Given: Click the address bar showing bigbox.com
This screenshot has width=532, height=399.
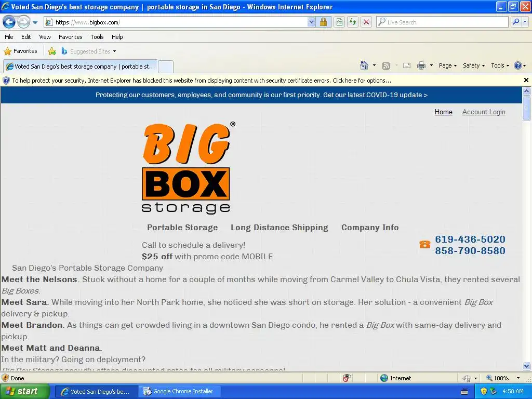Looking at the screenshot, I should pyautogui.click(x=176, y=22).
